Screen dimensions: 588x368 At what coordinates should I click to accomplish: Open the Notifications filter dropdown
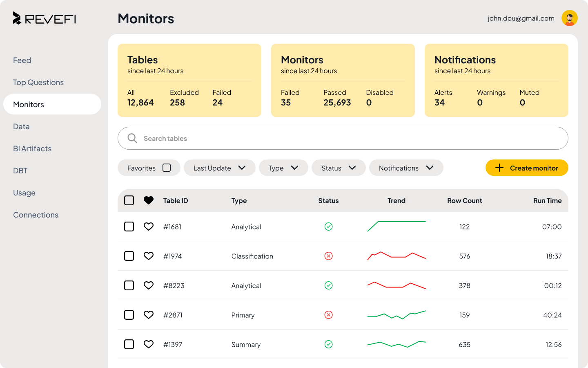[406, 168]
